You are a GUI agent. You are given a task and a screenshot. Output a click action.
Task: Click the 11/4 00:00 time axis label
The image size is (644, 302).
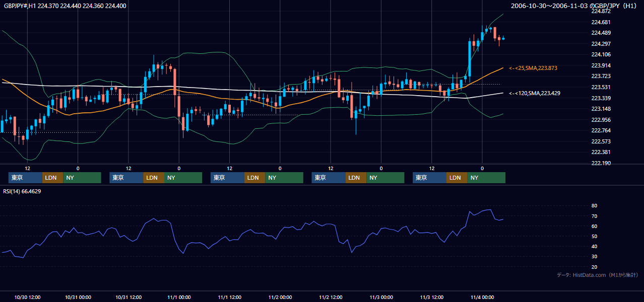coord(482,297)
